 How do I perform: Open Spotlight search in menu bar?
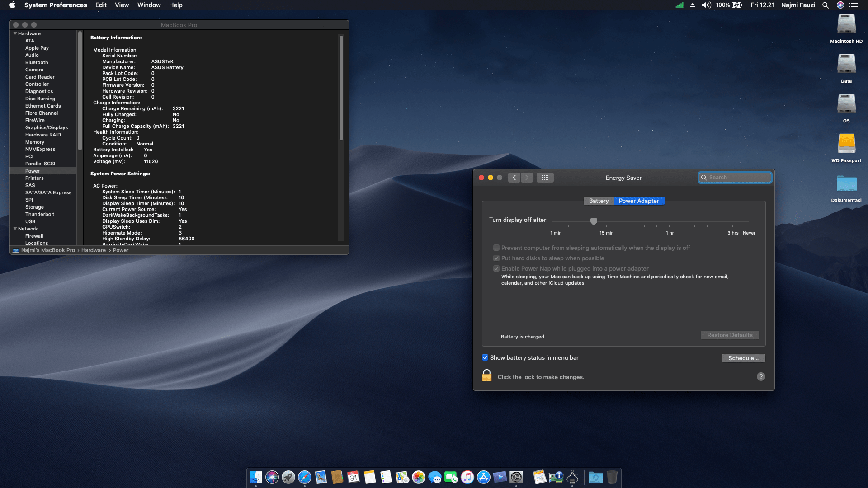pyautogui.click(x=826, y=5)
